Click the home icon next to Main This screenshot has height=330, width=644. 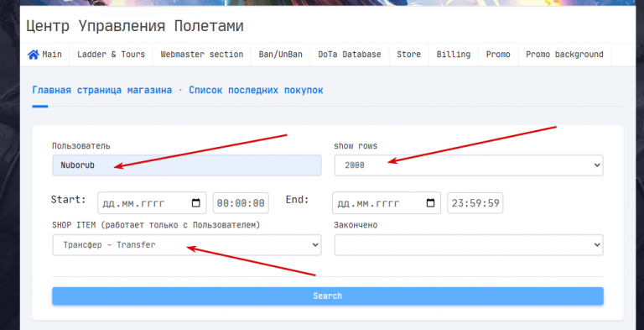point(34,55)
